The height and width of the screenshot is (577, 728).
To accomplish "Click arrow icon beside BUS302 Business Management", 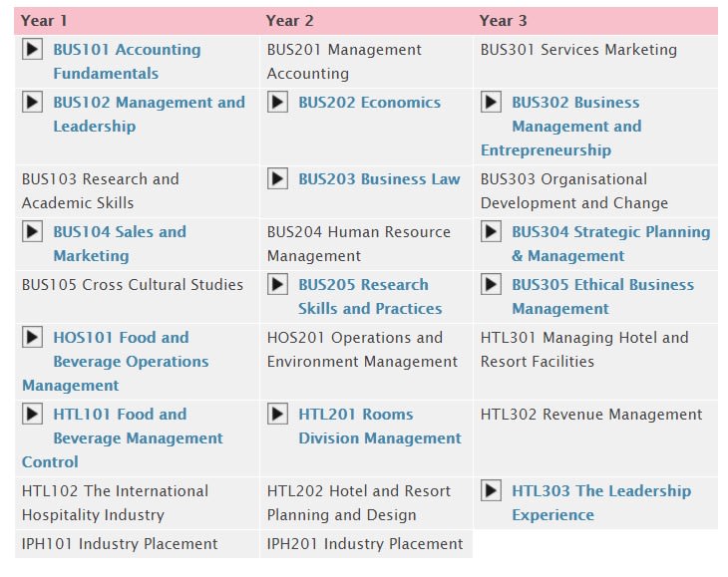I will point(492,102).
